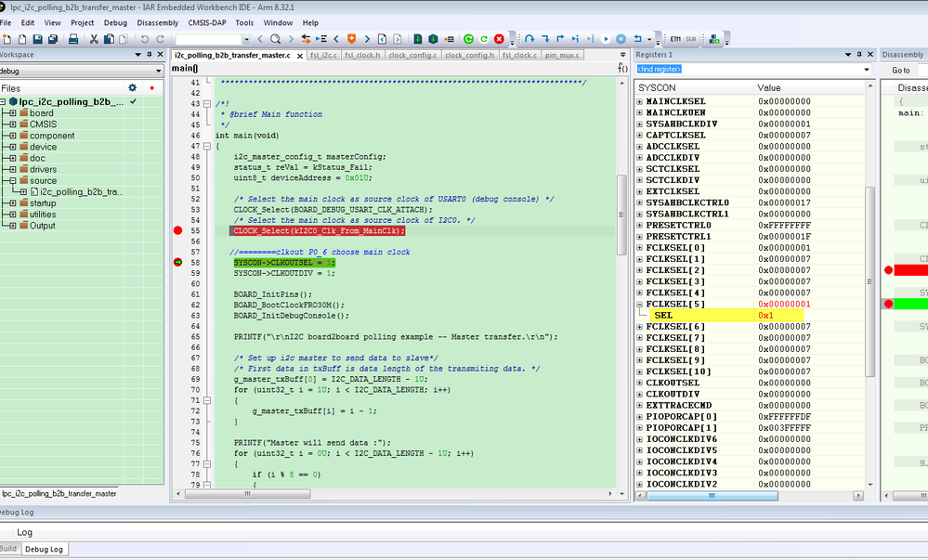Click the orange Toggle Bookmark icon
The height and width of the screenshot is (560, 928).
[x=351, y=39]
